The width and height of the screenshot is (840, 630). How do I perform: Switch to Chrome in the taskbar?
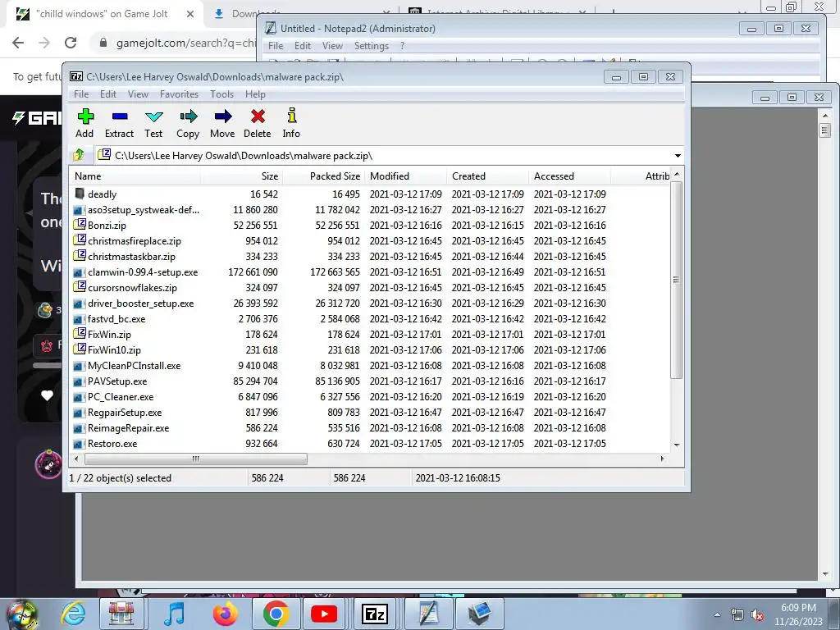(276, 614)
